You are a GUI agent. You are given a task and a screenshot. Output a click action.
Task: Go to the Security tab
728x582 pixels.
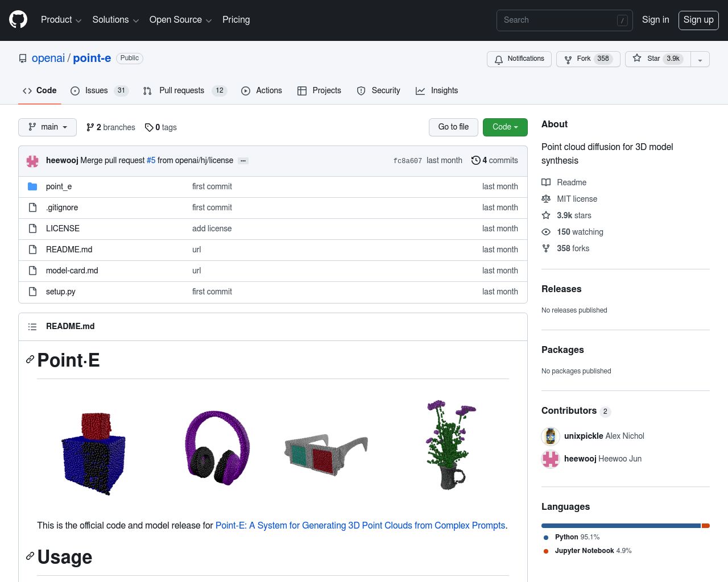point(378,91)
